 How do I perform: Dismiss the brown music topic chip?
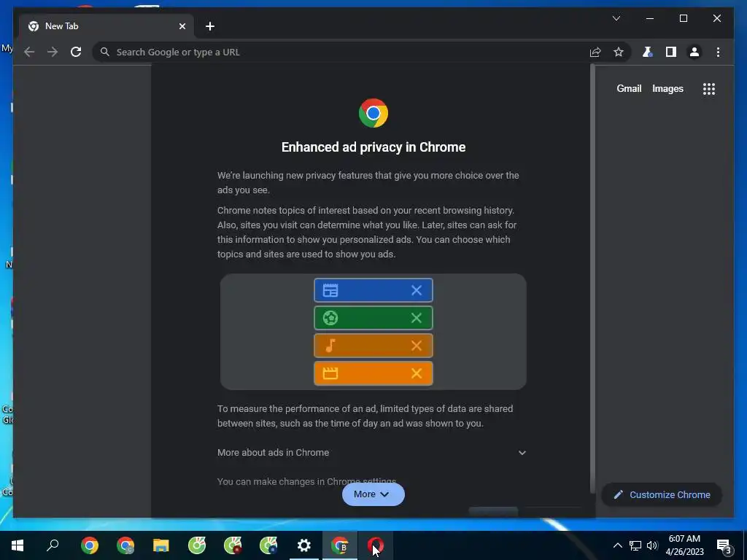click(417, 346)
